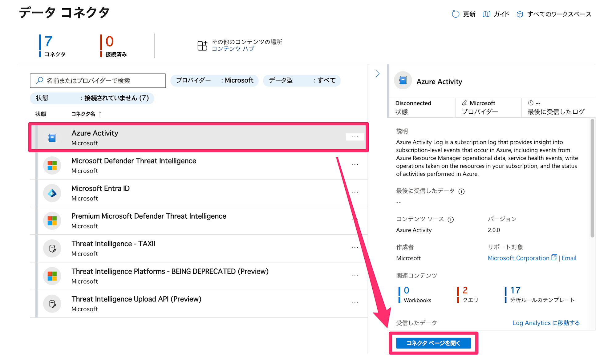
Task: Click the 0 Workbooks related content counter
Action: click(x=415, y=295)
